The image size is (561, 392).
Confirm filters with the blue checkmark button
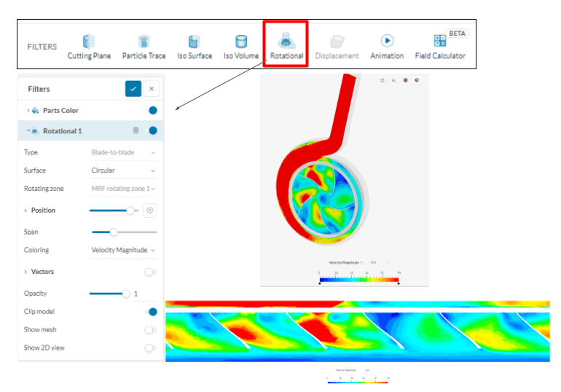click(133, 89)
